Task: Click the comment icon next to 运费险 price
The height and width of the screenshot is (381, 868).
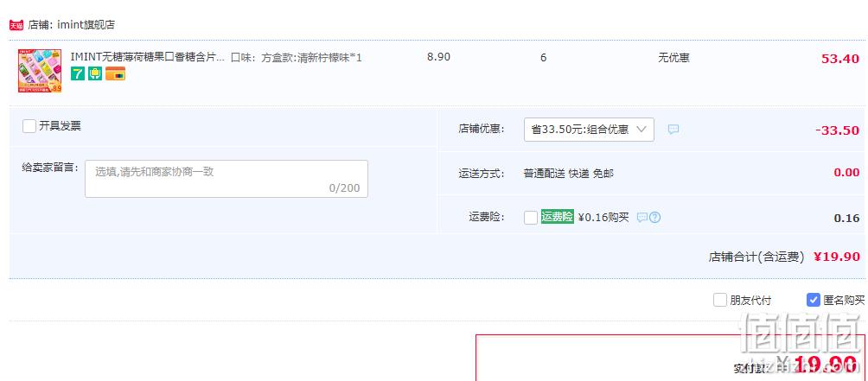Action: (x=641, y=218)
